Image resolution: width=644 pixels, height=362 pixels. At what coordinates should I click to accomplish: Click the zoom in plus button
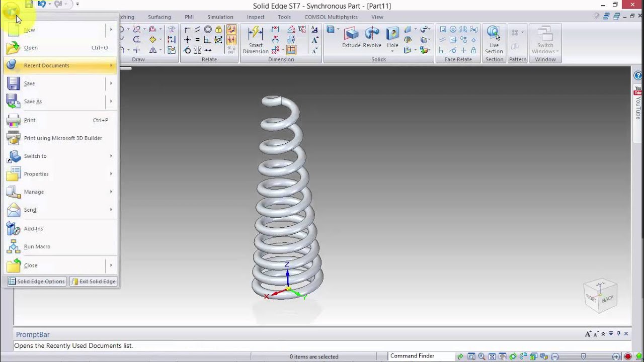click(x=616, y=356)
